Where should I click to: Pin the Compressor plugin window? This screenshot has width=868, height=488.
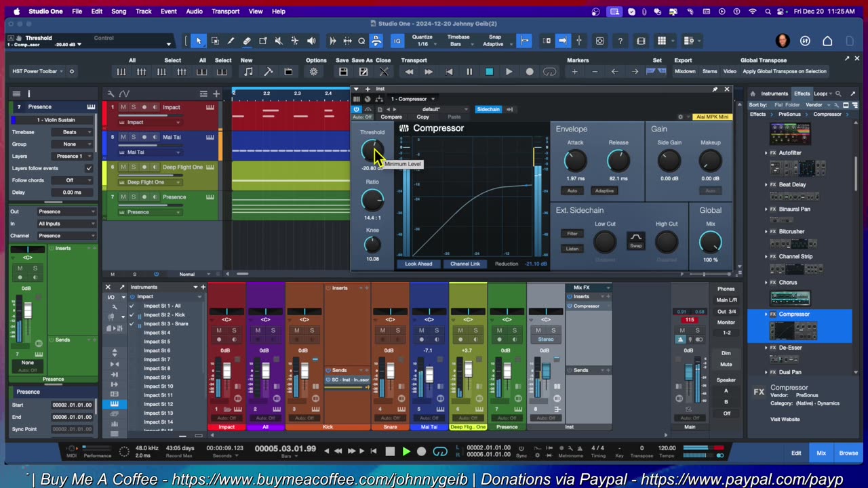(x=715, y=89)
